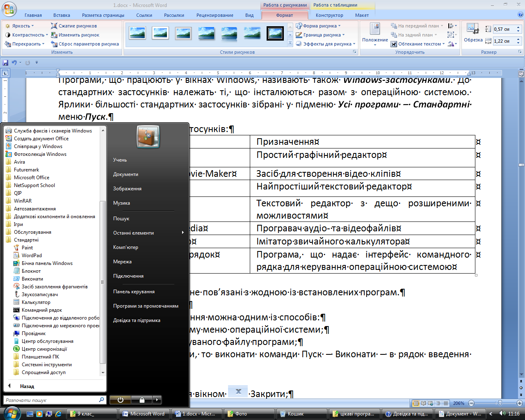Save document via Quick Access toolbar

click(5, 62)
